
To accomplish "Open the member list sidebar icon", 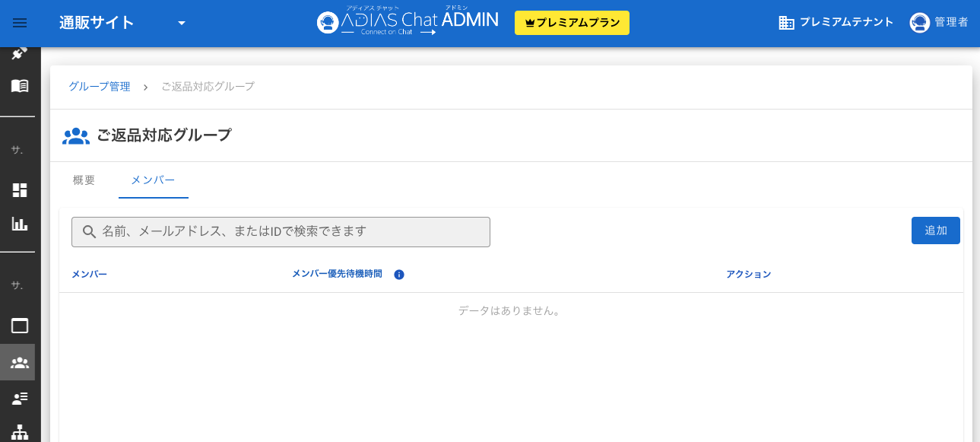I will (20, 398).
